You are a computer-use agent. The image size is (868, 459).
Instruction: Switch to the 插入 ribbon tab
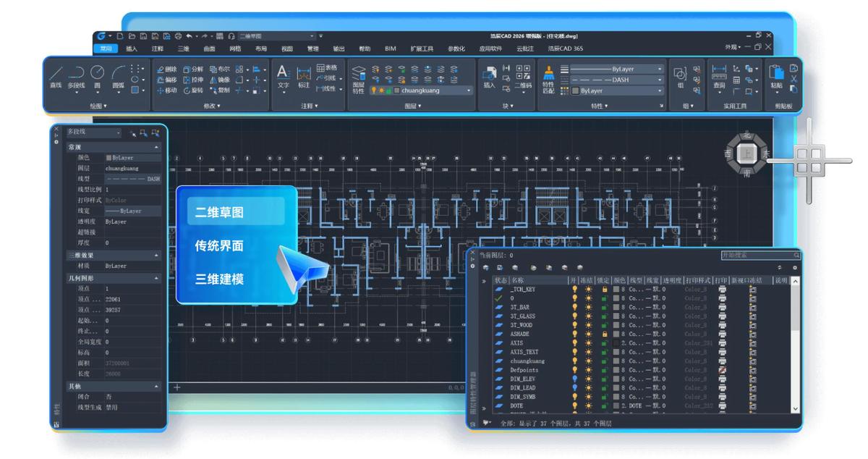click(132, 49)
